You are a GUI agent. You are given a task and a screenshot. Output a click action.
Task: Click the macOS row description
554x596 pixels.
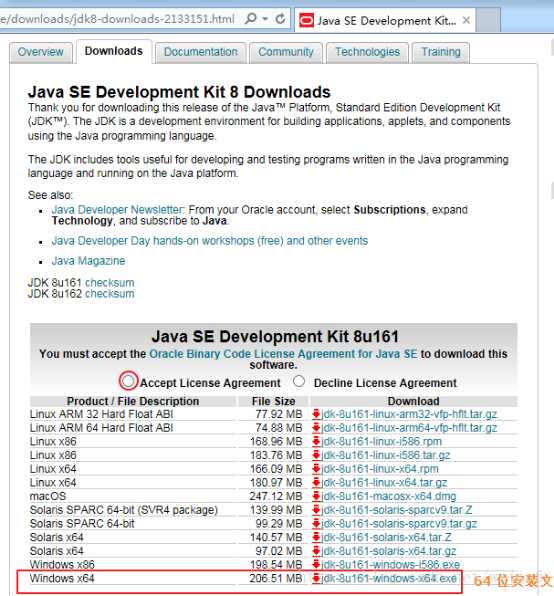[x=48, y=496]
